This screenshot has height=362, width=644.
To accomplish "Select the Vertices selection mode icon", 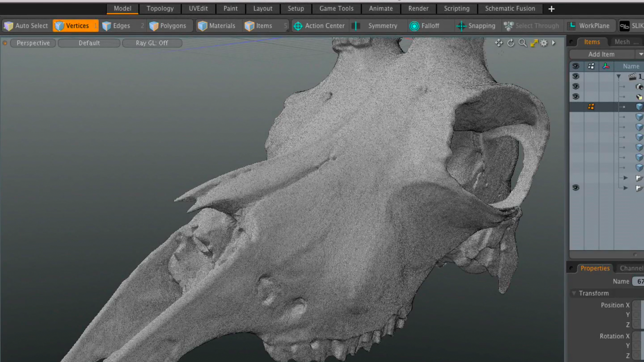I will [x=60, y=25].
